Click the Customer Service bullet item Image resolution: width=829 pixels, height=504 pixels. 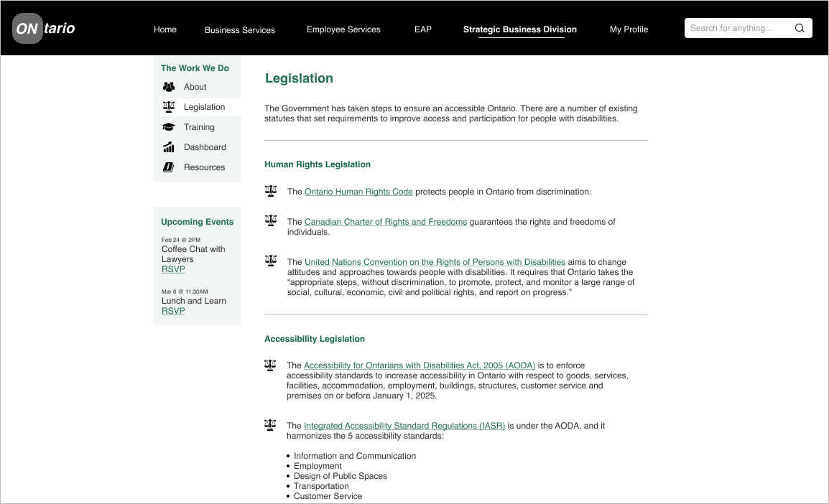328,496
